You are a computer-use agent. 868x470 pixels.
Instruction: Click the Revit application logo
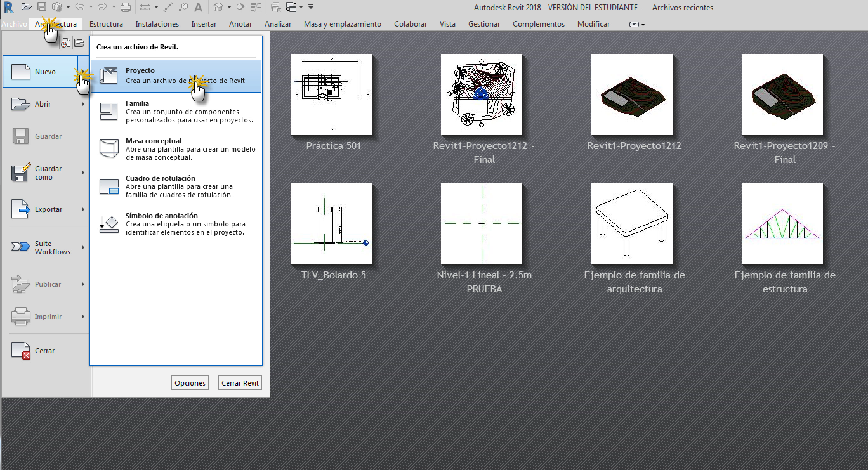[x=9, y=7]
